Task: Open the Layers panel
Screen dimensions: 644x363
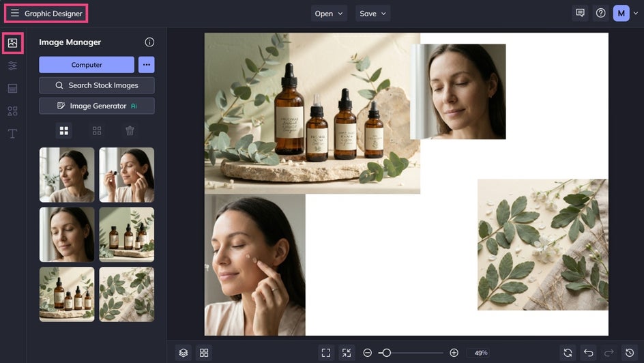Action: [x=184, y=353]
